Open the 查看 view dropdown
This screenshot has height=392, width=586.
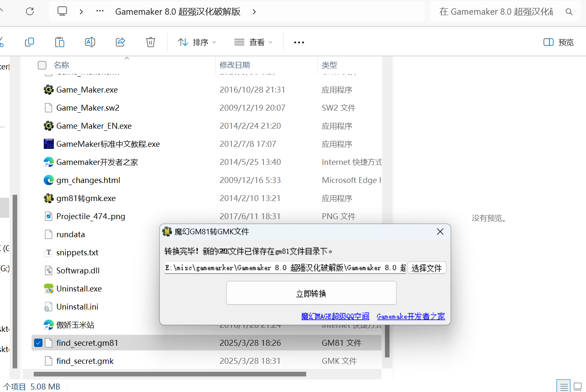pos(253,42)
